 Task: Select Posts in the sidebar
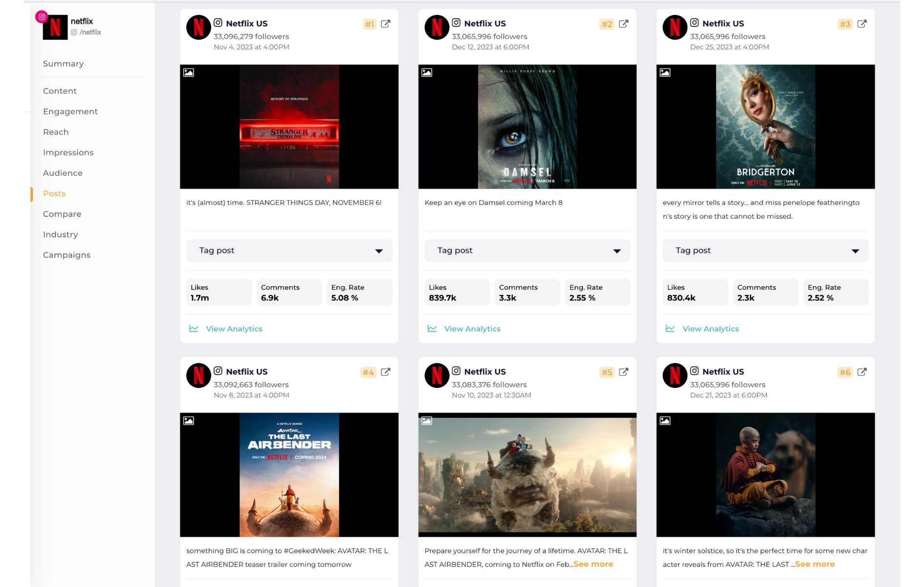click(x=54, y=194)
